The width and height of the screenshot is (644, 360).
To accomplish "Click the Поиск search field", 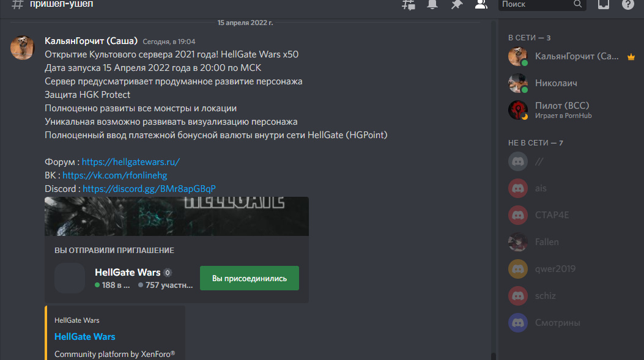I will [542, 4].
